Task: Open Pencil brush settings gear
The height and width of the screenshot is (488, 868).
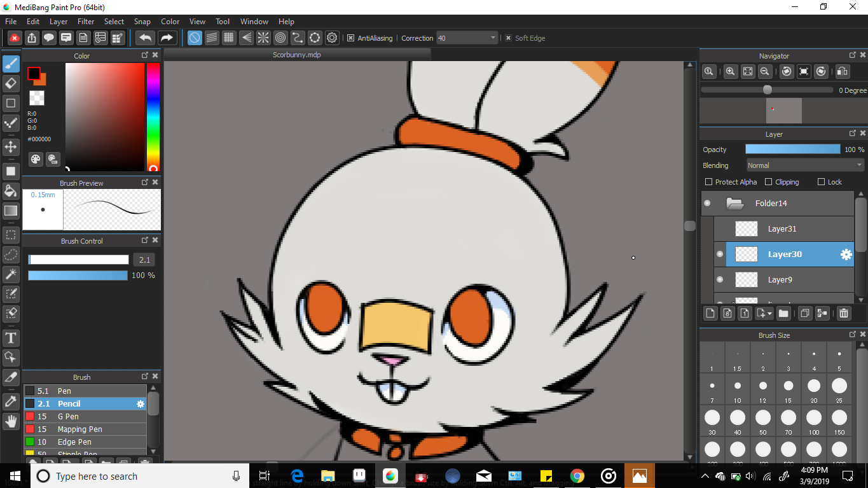Action: [x=141, y=404]
